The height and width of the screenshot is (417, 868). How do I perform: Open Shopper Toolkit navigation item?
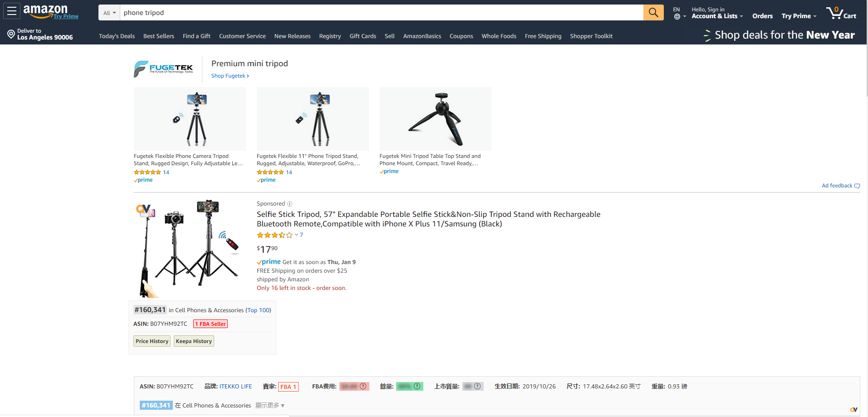591,36
